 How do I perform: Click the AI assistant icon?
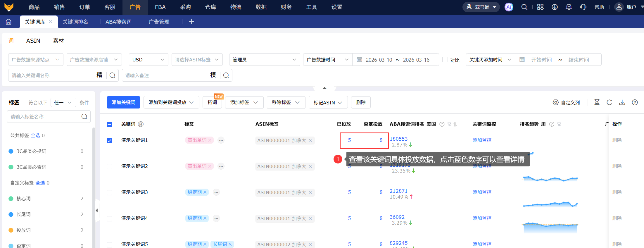tap(509, 7)
